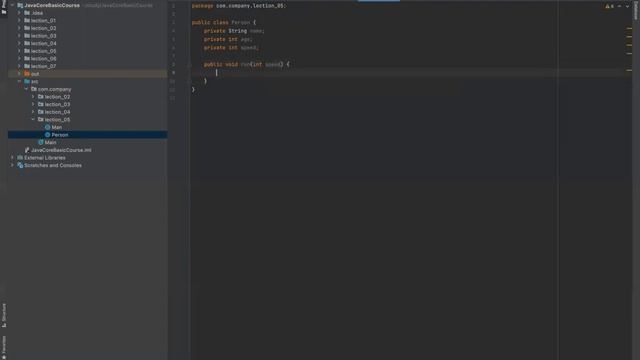The height and width of the screenshot is (360, 640).
Task: Expand the top-level lection_06 folder
Action: (x=19, y=59)
